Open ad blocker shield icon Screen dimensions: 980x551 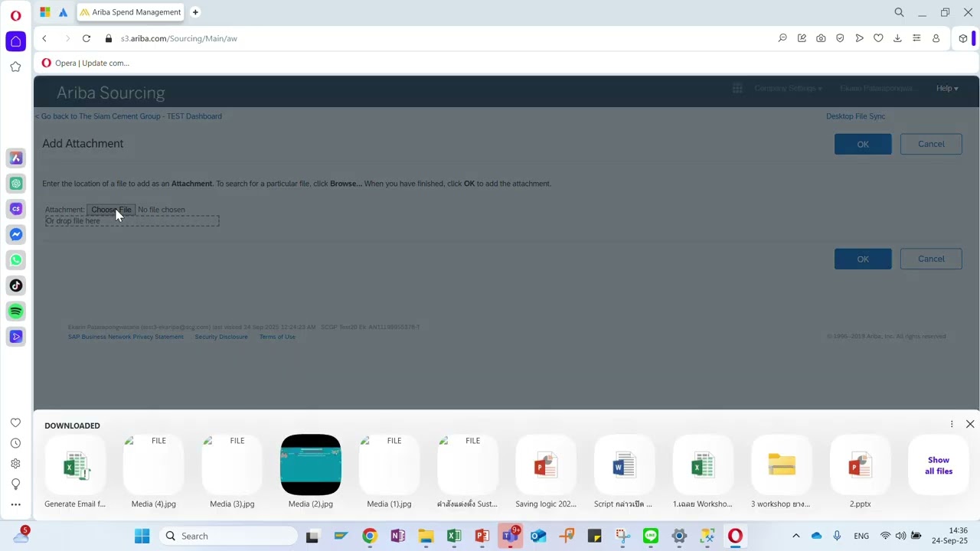point(840,38)
